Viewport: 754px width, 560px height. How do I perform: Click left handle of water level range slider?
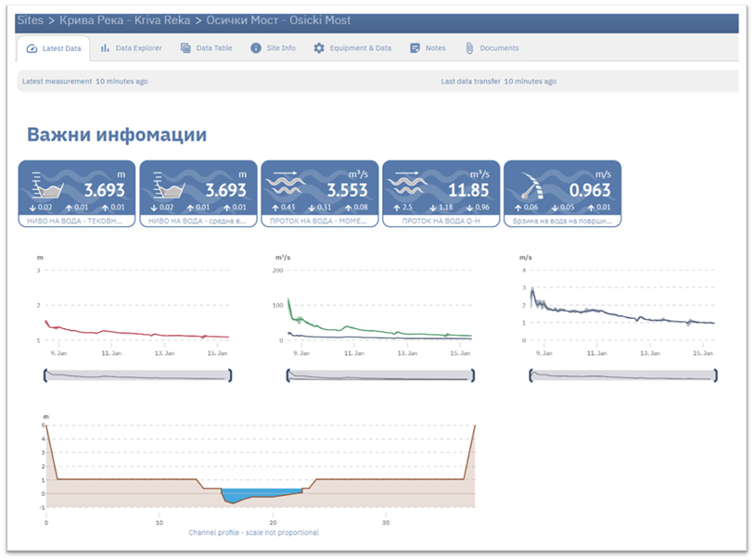point(45,375)
